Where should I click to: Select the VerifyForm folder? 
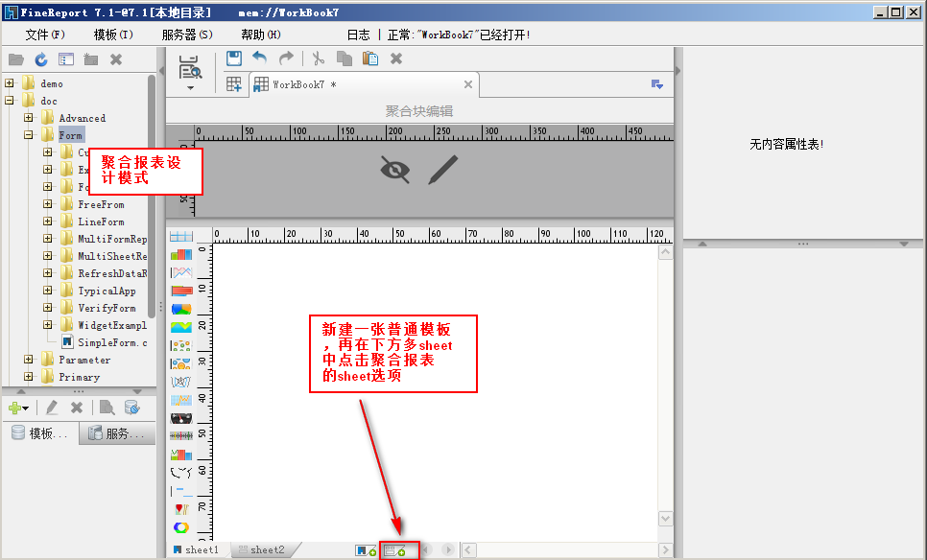107,308
